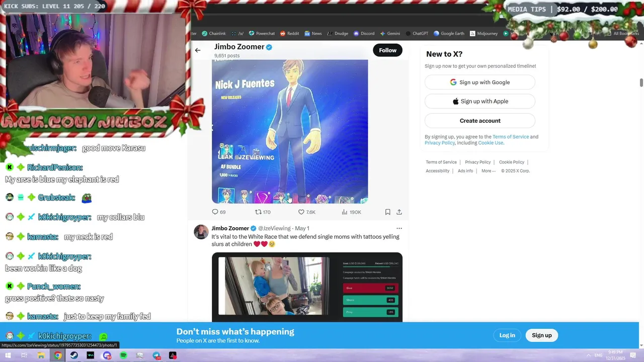
Task: Open the Chainlink bookmark
Action: click(214, 34)
